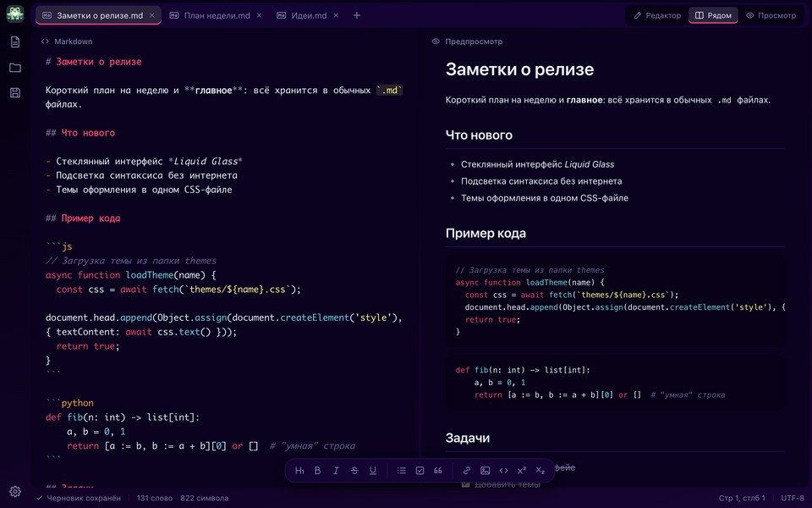Open the folder icon in sidebar
812x508 pixels.
click(x=15, y=68)
